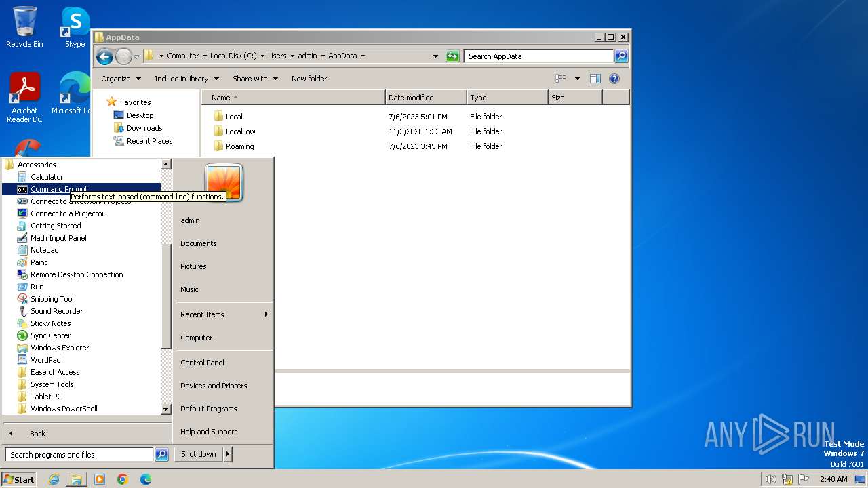868x488 pixels.
Task: Open Connect to a Projector
Action: (67, 213)
